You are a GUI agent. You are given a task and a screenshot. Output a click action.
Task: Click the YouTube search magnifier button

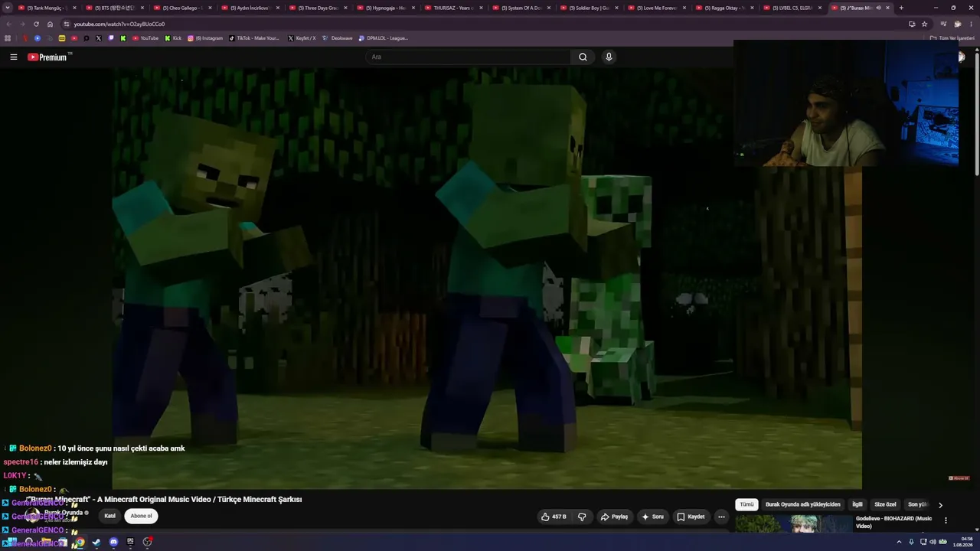[x=583, y=57]
